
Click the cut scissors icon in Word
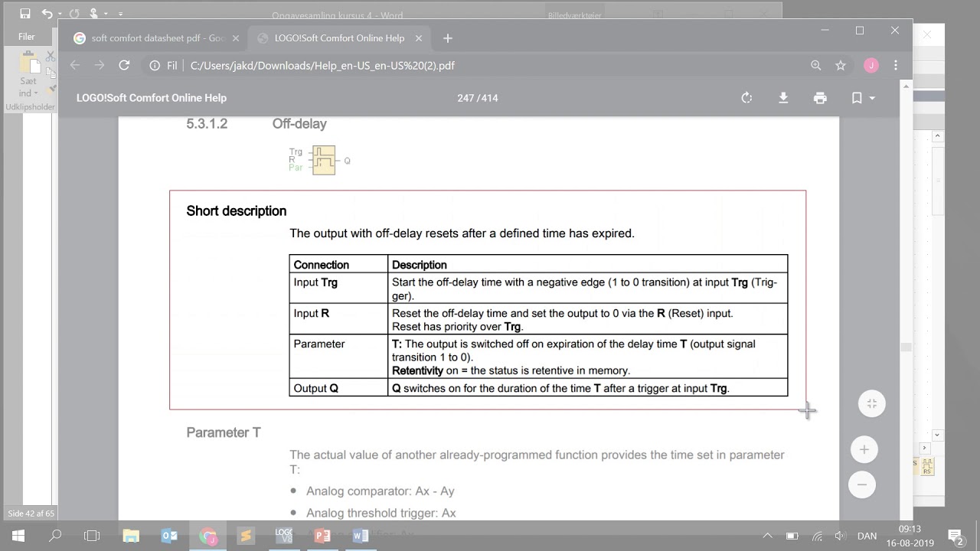51,56
